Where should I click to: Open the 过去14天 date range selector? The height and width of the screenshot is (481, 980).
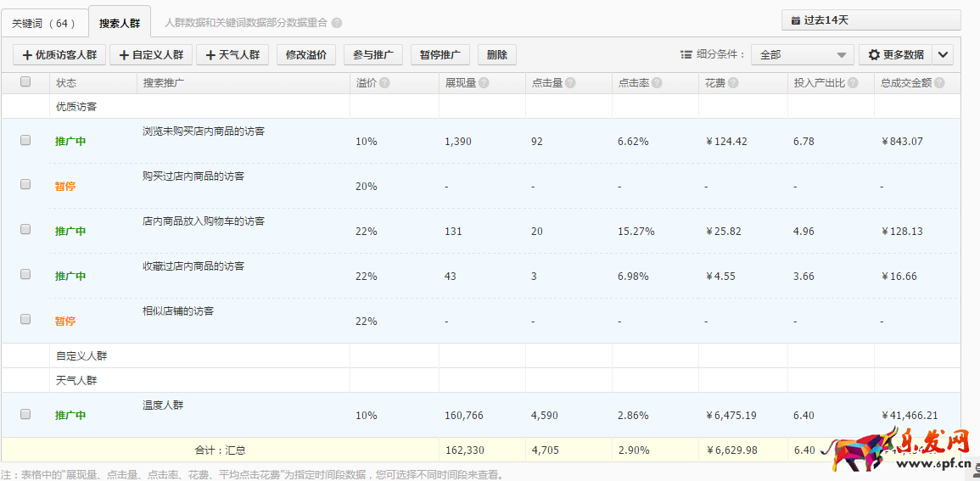[871, 20]
